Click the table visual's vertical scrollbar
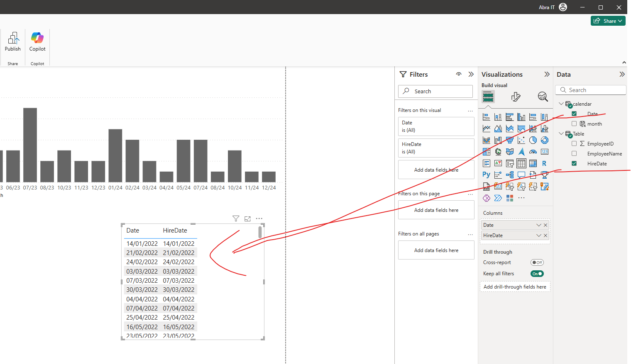The image size is (631, 364). [x=260, y=232]
